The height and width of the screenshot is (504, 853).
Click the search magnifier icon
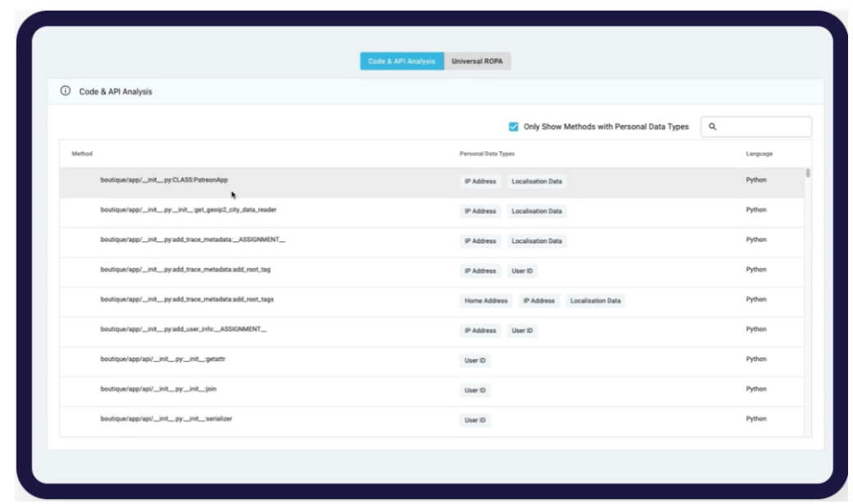pos(713,126)
